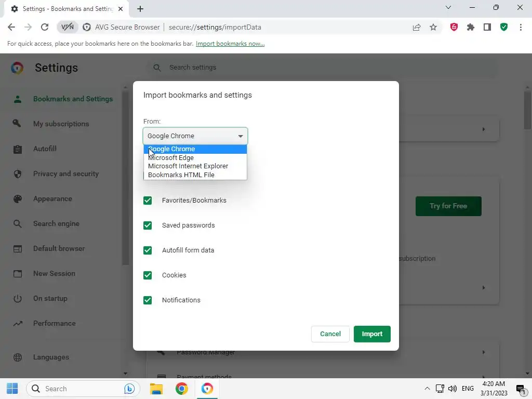Click AVG Secure Browser taskbar icon
Image resolution: width=532 pixels, height=399 pixels.
pyautogui.click(x=207, y=389)
